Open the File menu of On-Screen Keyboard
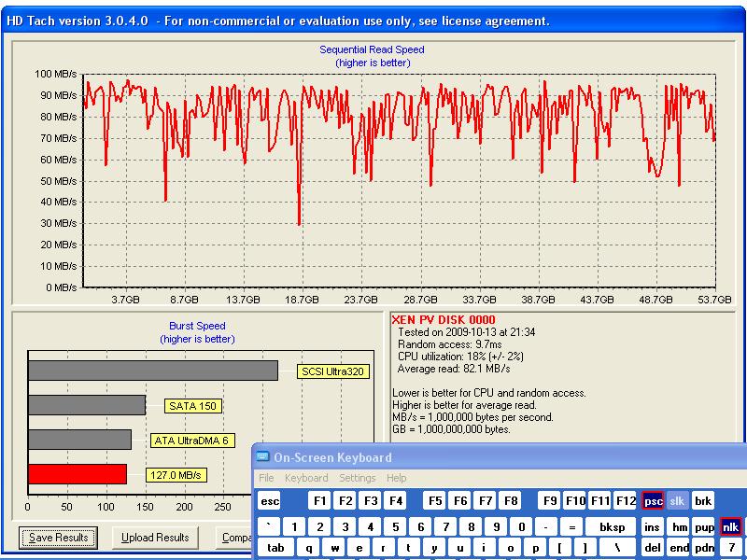This screenshot has width=747, height=560. coord(266,478)
